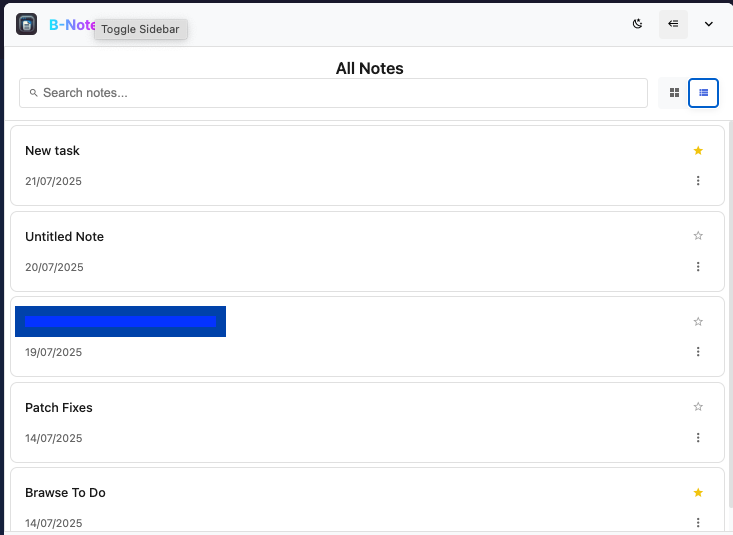Image resolution: width=733 pixels, height=535 pixels.
Task: Open options menu for New task
Action: [x=698, y=181]
